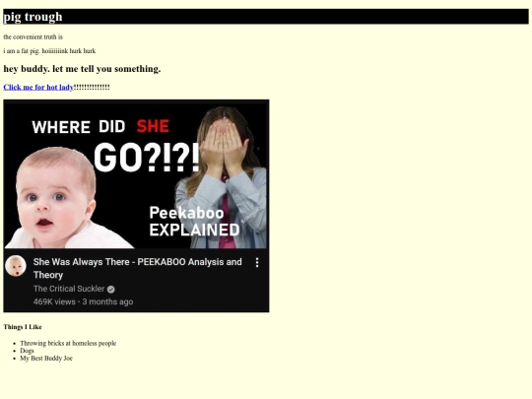
Task: Click 'The Critical Suckler' channel name
Action: tap(69, 289)
